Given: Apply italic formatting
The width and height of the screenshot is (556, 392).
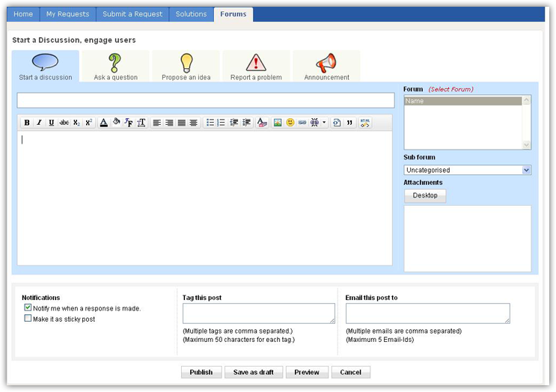Looking at the screenshot, I should coord(39,123).
